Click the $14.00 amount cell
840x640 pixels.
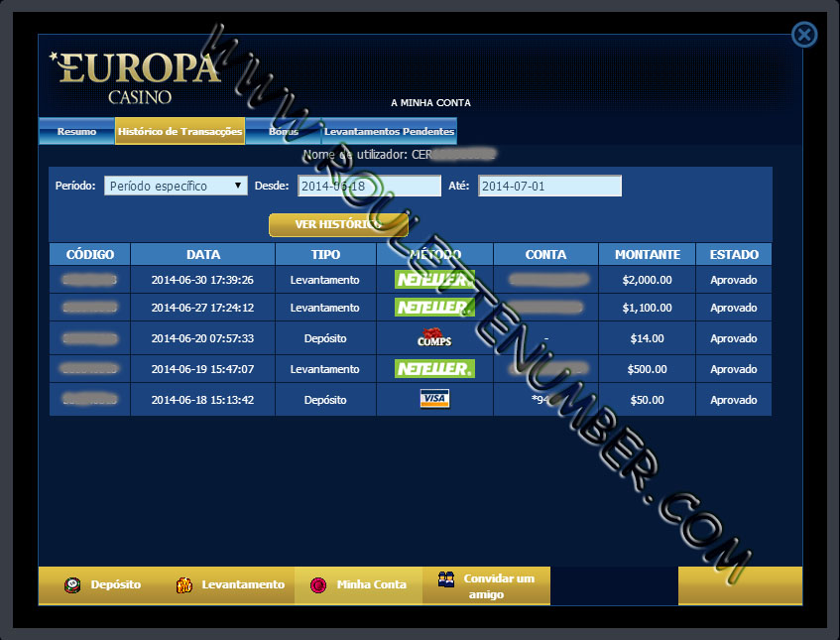648,338
